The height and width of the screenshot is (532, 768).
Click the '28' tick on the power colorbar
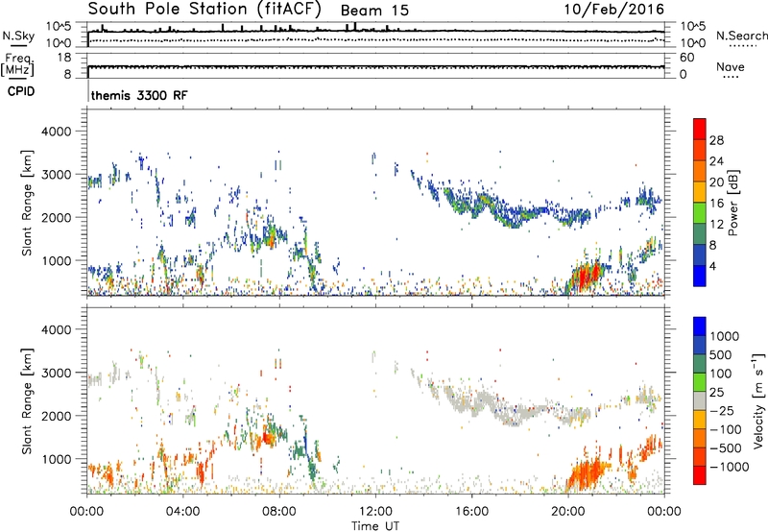click(716, 140)
